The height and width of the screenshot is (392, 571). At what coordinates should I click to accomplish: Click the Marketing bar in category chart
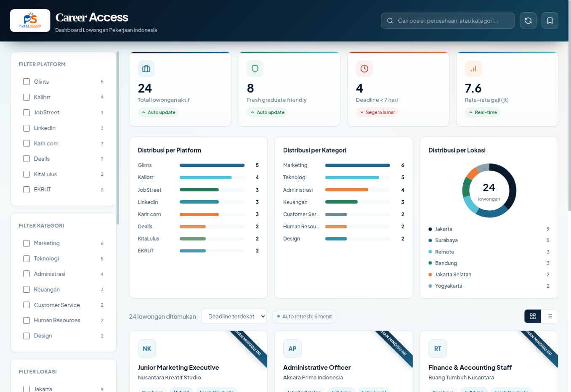(358, 165)
